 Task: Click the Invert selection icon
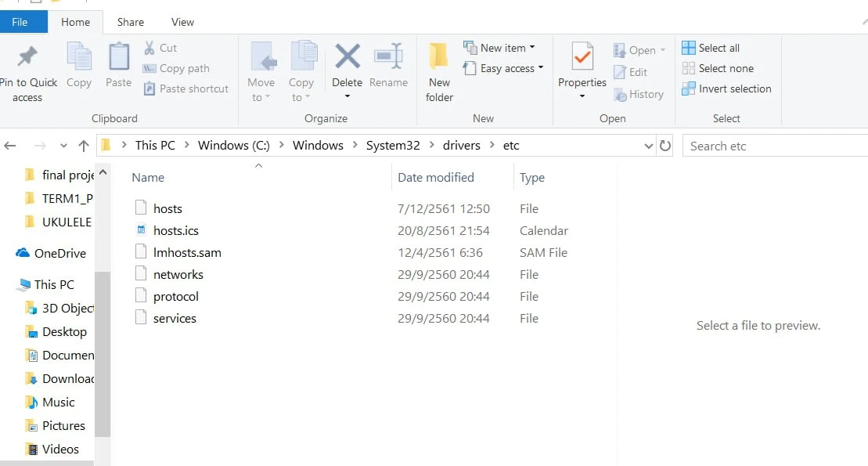[x=689, y=89]
